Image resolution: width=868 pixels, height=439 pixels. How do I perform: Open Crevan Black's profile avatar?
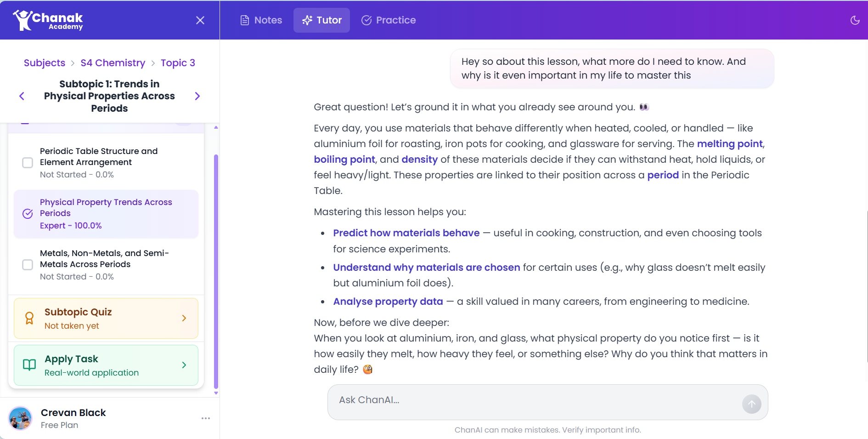pos(20,418)
